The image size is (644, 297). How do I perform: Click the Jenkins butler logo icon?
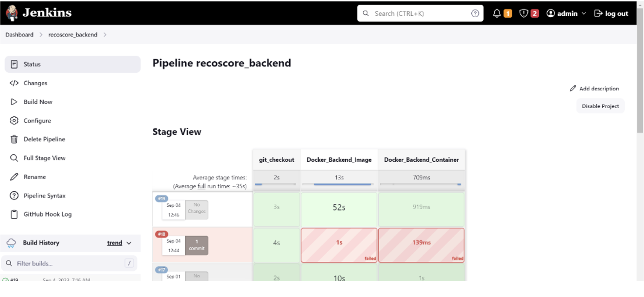tap(12, 13)
